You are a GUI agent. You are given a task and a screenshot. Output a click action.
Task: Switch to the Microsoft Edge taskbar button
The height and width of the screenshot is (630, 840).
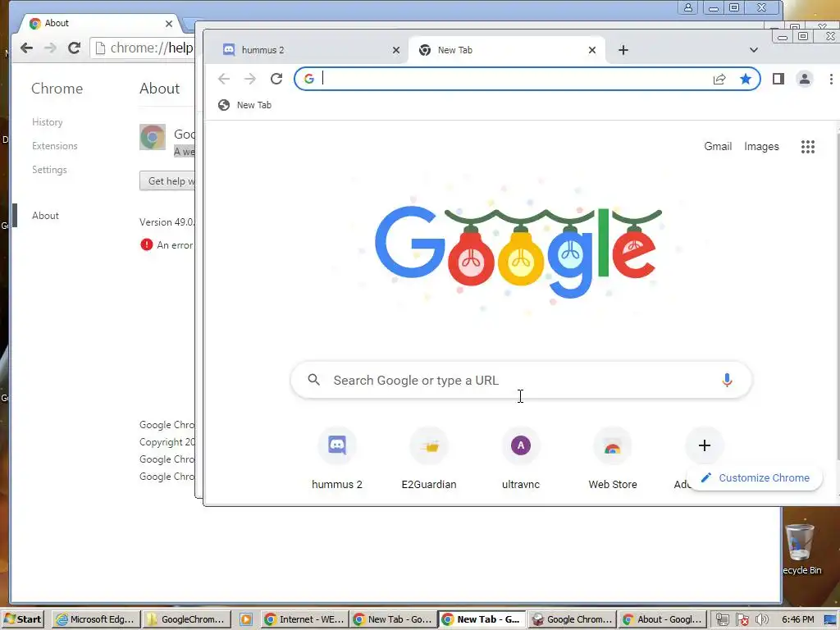click(98, 619)
